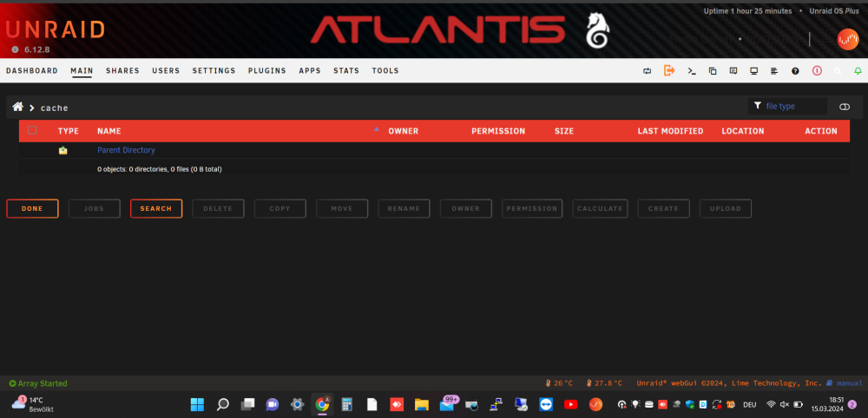Click the file type filter field

click(x=788, y=106)
